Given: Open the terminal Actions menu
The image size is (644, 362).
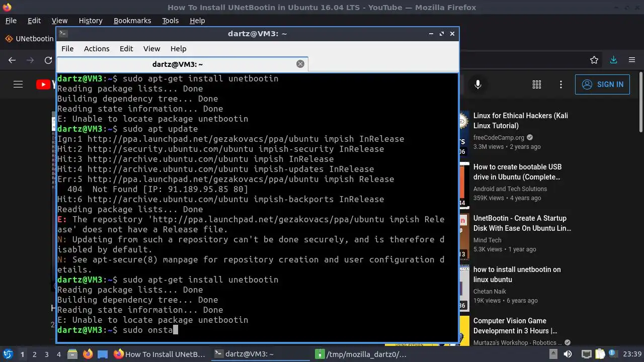Looking at the screenshot, I should (x=97, y=49).
